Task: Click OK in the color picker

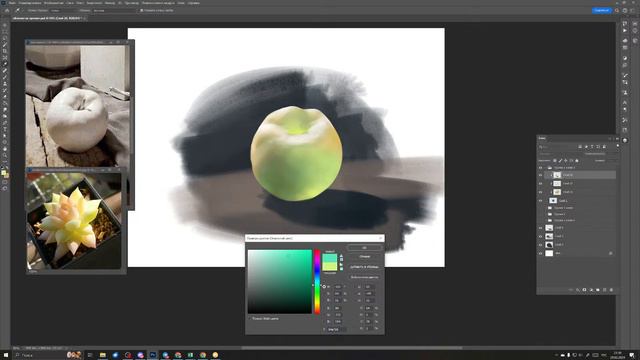Action: pos(364,248)
